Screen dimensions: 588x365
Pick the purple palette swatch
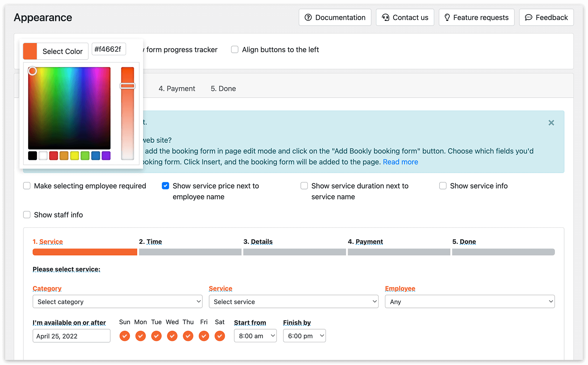(106, 156)
